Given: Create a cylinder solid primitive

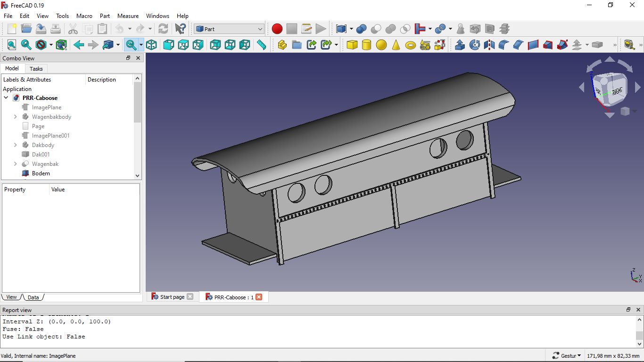Looking at the screenshot, I should 366,45.
